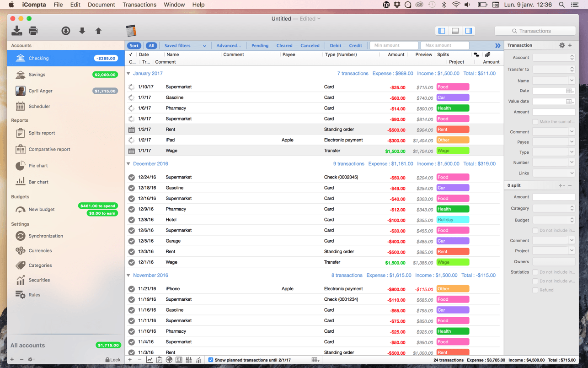588x368 pixels.
Task: Add a new transaction with the plus icon
Action: (129, 360)
